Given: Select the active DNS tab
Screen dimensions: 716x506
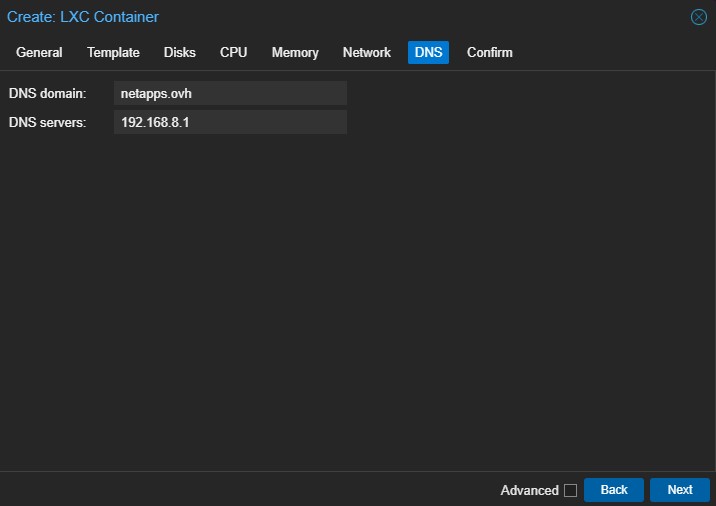Looking at the screenshot, I should [x=428, y=53].
